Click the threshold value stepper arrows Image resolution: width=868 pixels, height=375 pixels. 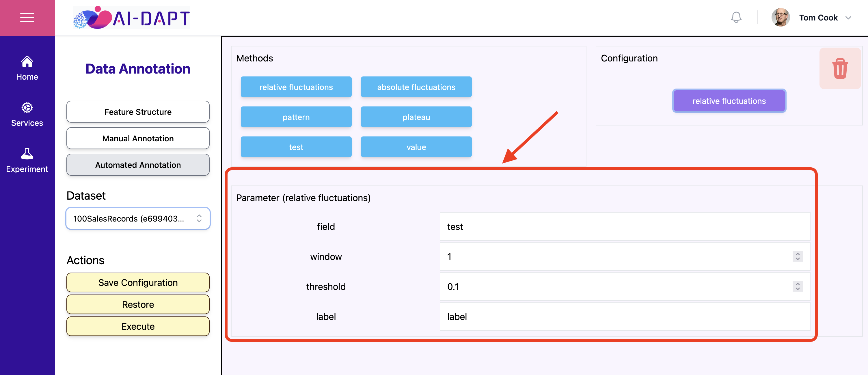798,286
